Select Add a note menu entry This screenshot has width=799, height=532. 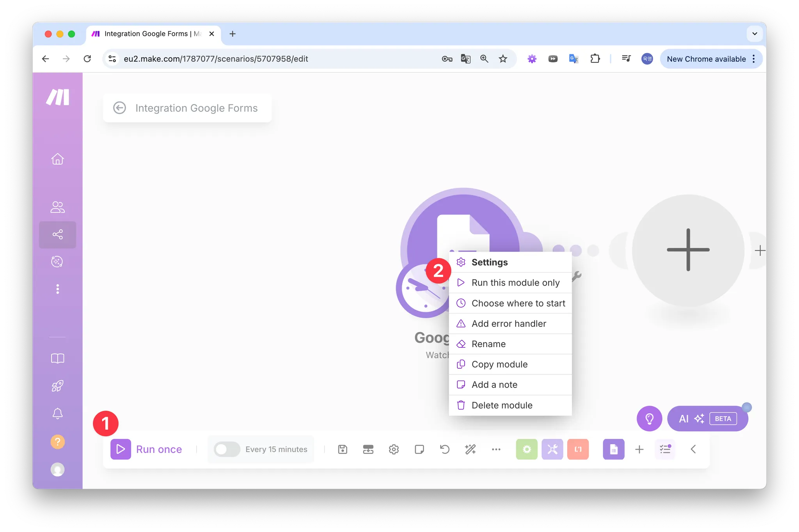click(x=510, y=385)
